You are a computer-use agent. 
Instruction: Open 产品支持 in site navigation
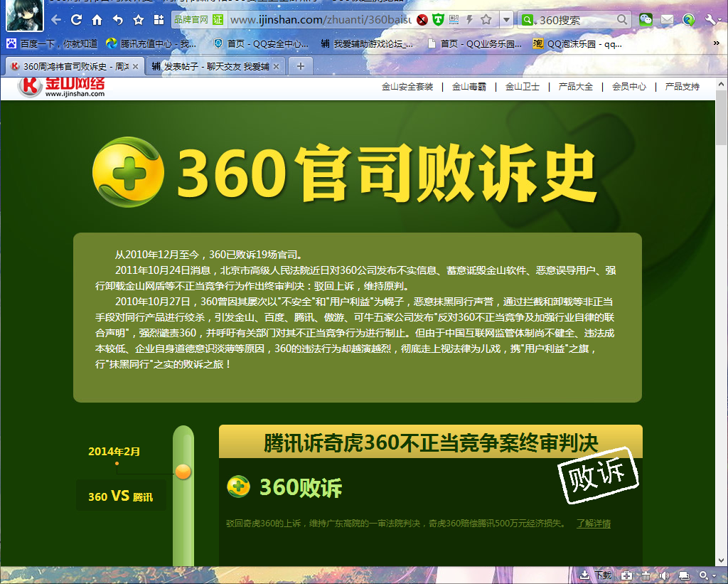coord(682,86)
